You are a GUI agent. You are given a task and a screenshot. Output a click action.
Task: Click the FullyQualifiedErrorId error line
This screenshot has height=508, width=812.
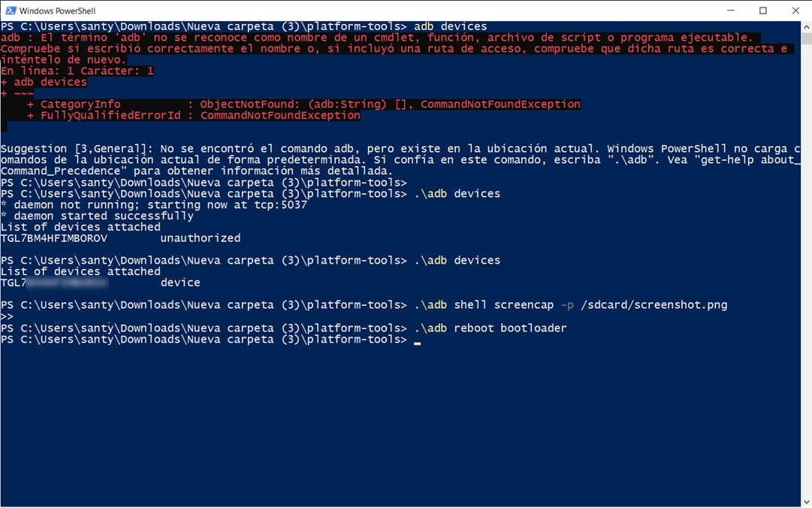tap(194, 116)
